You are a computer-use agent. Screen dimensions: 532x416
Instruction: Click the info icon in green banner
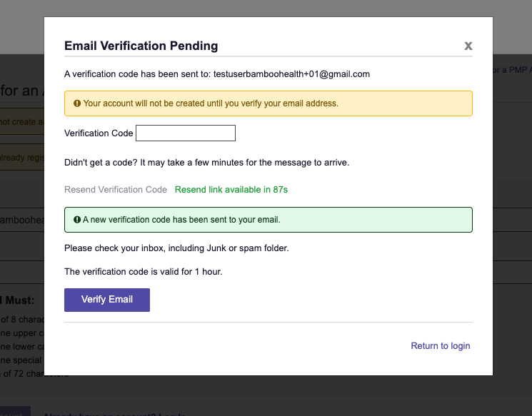coord(77,219)
